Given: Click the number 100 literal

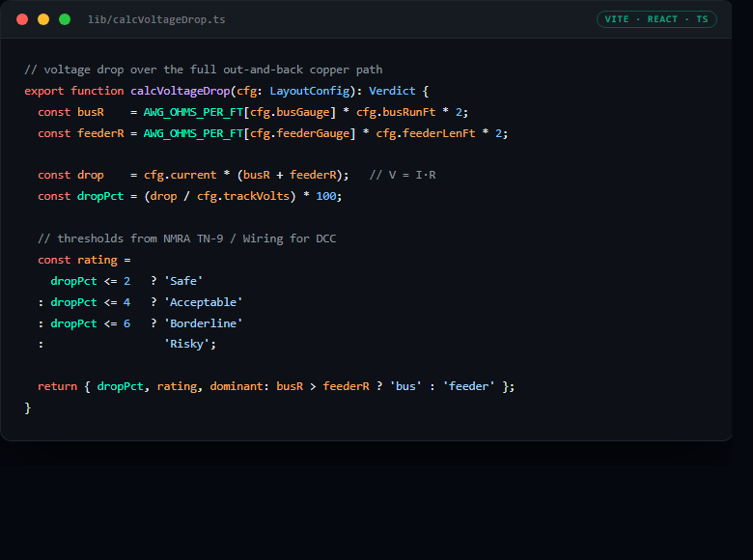Looking at the screenshot, I should tap(326, 196).
